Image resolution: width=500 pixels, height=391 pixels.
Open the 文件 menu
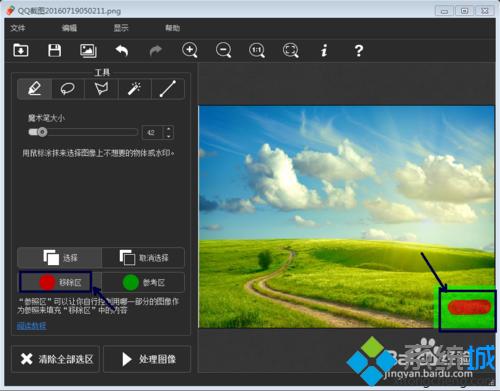coord(18,28)
